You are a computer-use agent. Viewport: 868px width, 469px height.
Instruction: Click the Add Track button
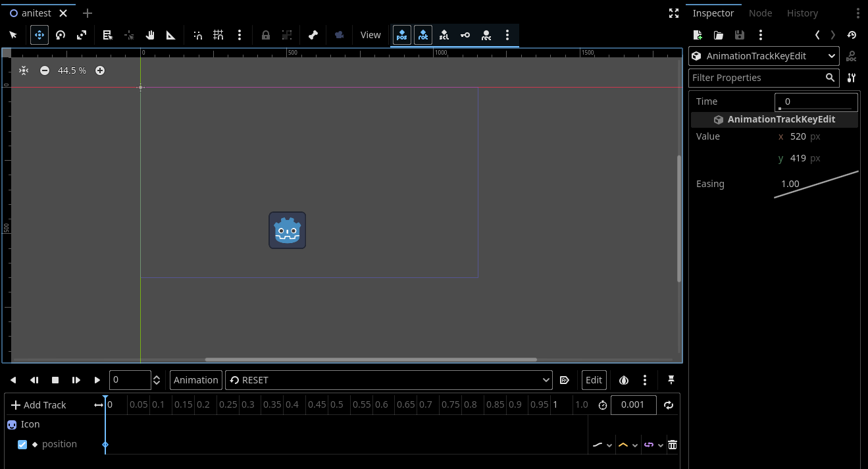(40, 404)
